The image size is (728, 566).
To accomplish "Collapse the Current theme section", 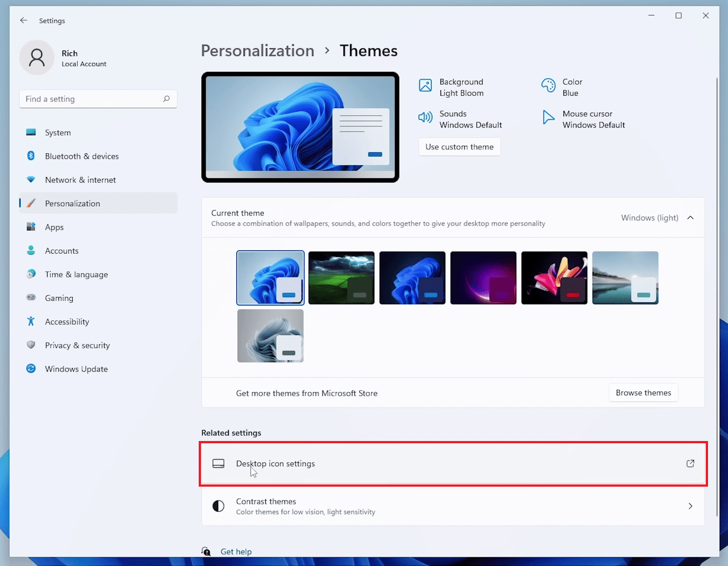I will [x=691, y=218].
